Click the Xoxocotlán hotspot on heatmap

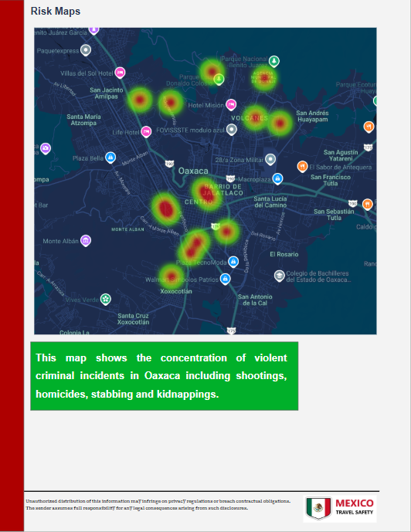pos(172,276)
